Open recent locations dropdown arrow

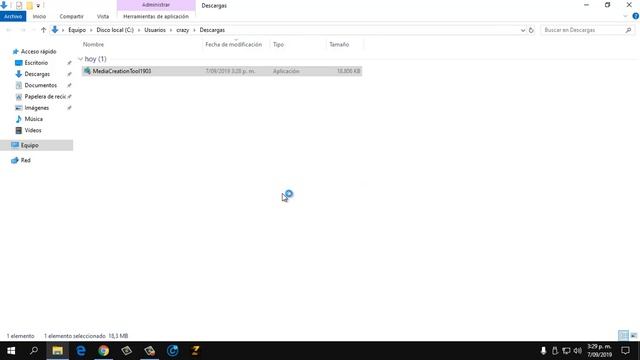(33, 30)
